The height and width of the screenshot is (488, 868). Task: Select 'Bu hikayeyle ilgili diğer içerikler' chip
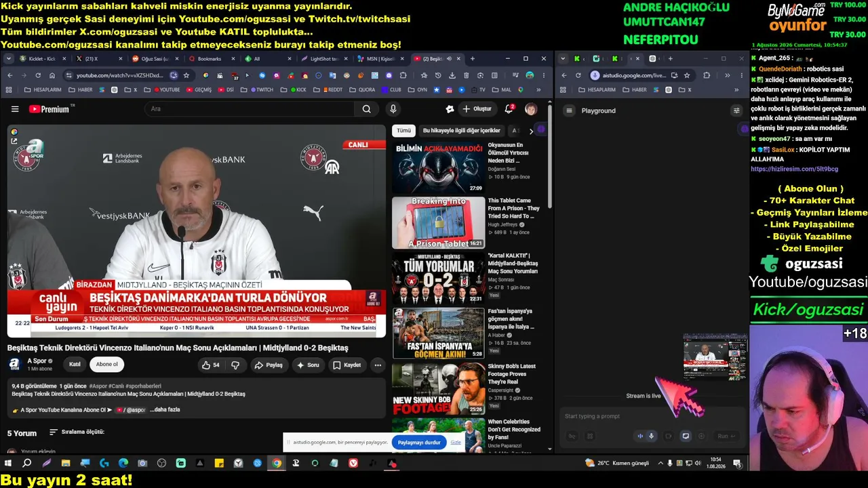point(462,131)
